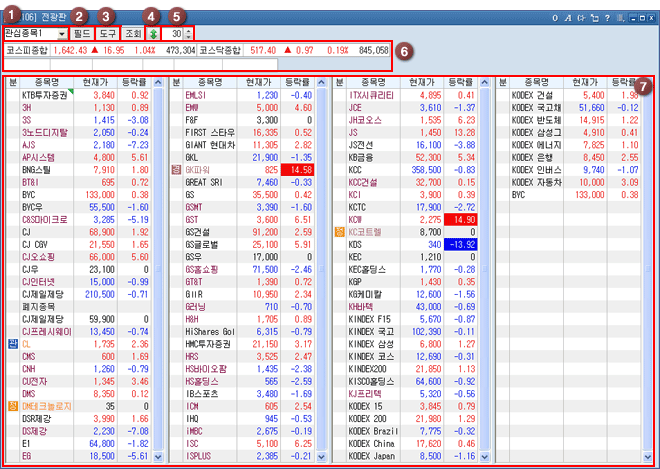Click the 필드 button
Image resolution: width=660 pixels, height=469 pixels.
pos(81,34)
